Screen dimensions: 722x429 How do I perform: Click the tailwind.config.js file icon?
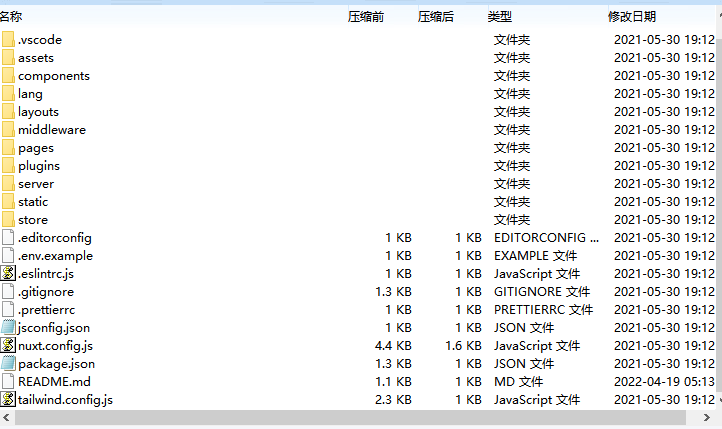click(x=8, y=400)
